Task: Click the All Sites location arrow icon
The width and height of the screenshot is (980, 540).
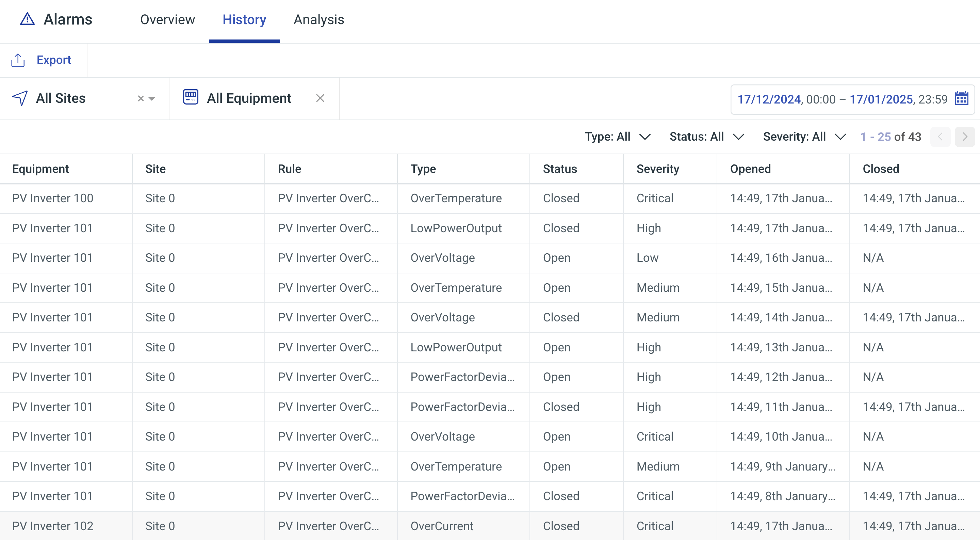Action: (x=20, y=98)
